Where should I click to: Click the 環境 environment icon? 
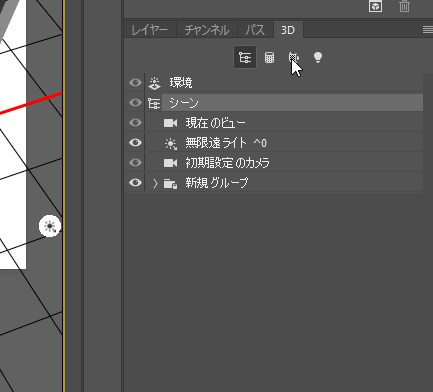pos(154,83)
